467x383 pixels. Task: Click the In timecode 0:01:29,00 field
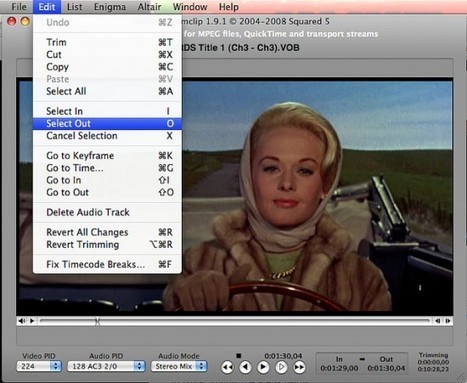pyautogui.click(x=339, y=368)
